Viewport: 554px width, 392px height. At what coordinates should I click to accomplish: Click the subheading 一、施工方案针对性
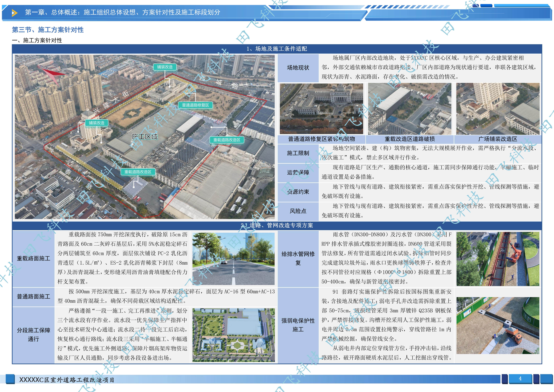pos(37,40)
